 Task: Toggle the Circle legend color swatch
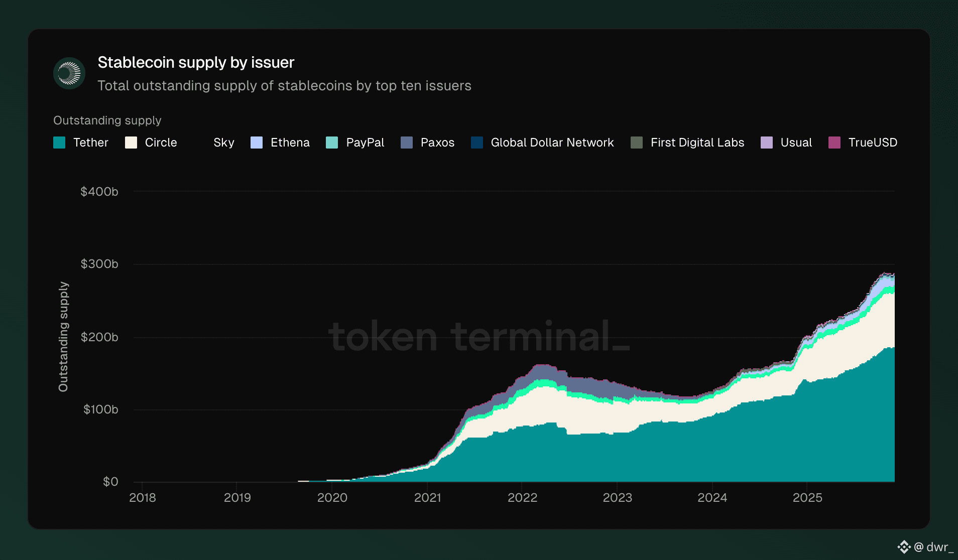[x=131, y=143]
